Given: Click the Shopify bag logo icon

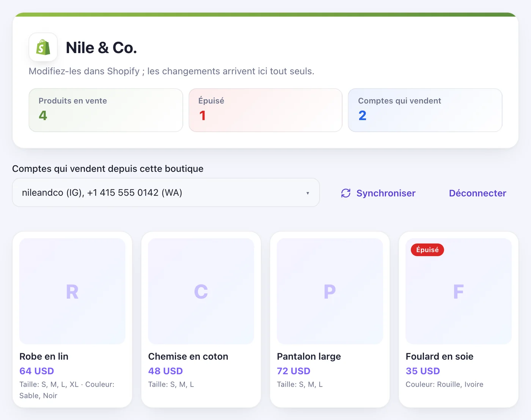Looking at the screenshot, I should (x=43, y=47).
